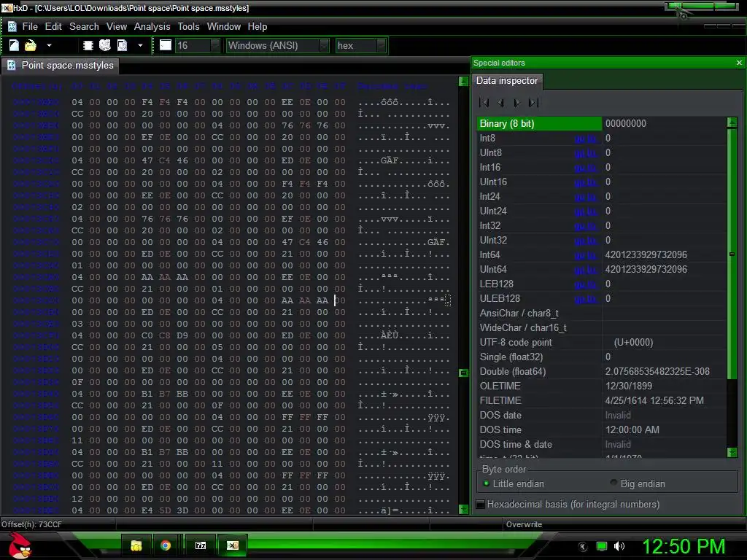This screenshot has width=747, height=560.
Task: Go to next byte in Data inspector
Action: [517, 102]
